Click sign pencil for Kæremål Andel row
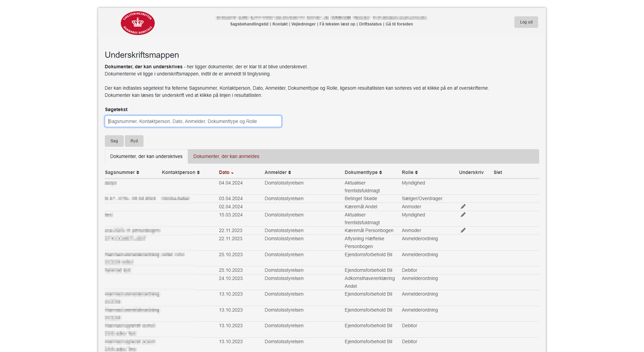Image resolution: width=644 pixels, height=352 pixels. coord(463,207)
